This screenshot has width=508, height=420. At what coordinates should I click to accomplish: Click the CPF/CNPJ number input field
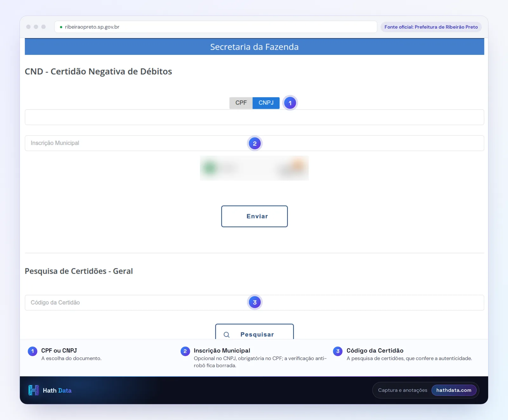pyautogui.click(x=254, y=117)
